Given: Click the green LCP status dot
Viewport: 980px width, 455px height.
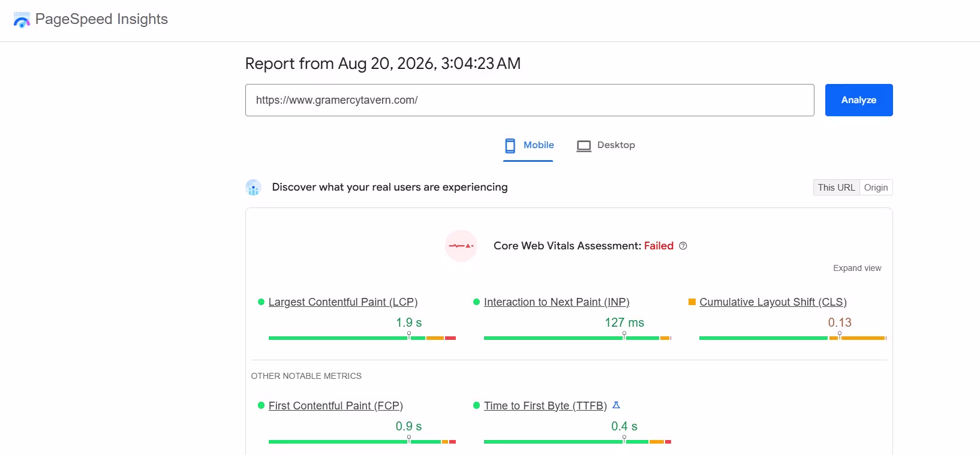Looking at the screenshot, I should pos(261,302).
